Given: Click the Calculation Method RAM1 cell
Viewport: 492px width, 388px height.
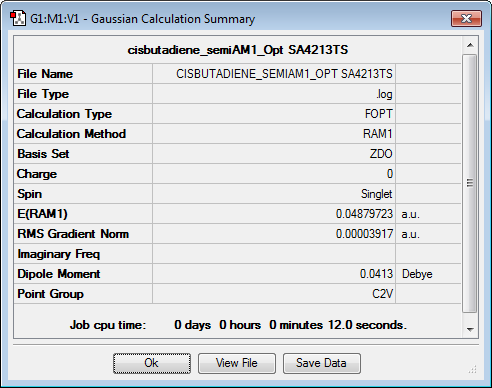Looking at the screenshot, I should coord(274,134).
